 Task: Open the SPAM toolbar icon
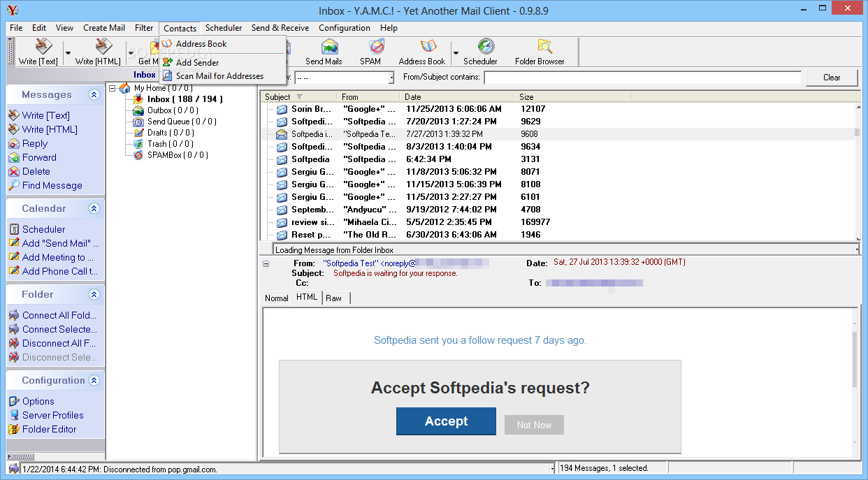376,47
